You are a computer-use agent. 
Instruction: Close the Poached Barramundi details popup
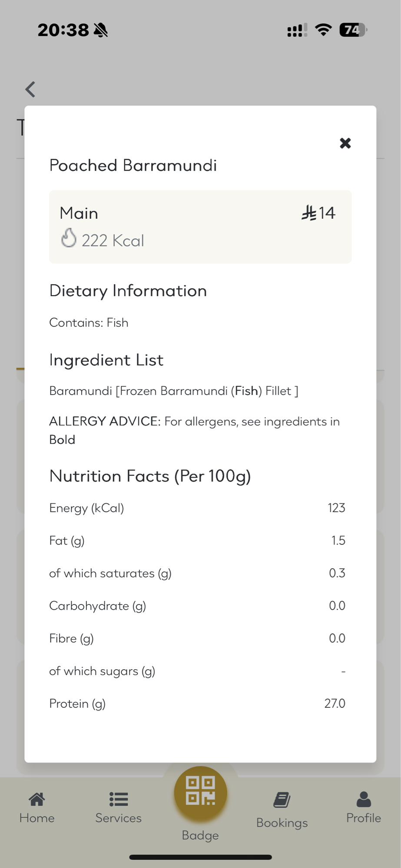pos(345,143)
